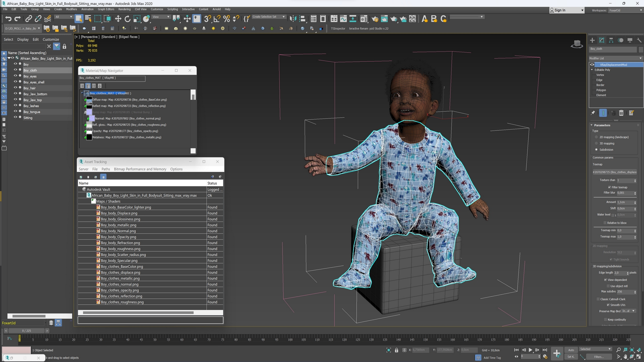Open the reference coordinate View dropdown
The width and height of the screenshot is (644, 362).
coord(161,17)
